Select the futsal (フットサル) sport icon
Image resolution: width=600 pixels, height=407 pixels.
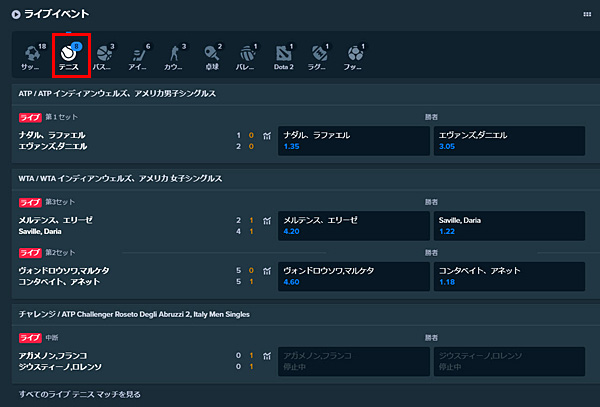coord(355,56)
